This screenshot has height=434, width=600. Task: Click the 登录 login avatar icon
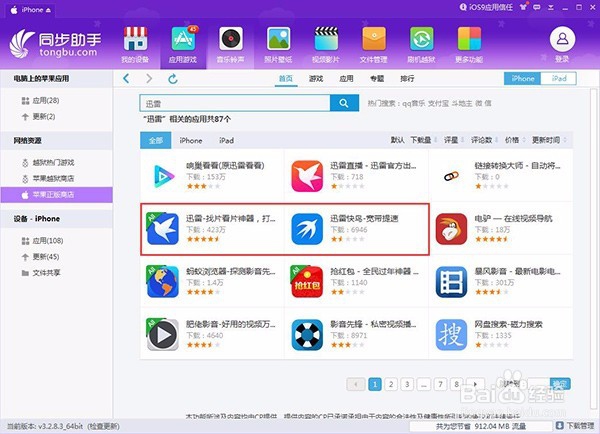(562, 39)
